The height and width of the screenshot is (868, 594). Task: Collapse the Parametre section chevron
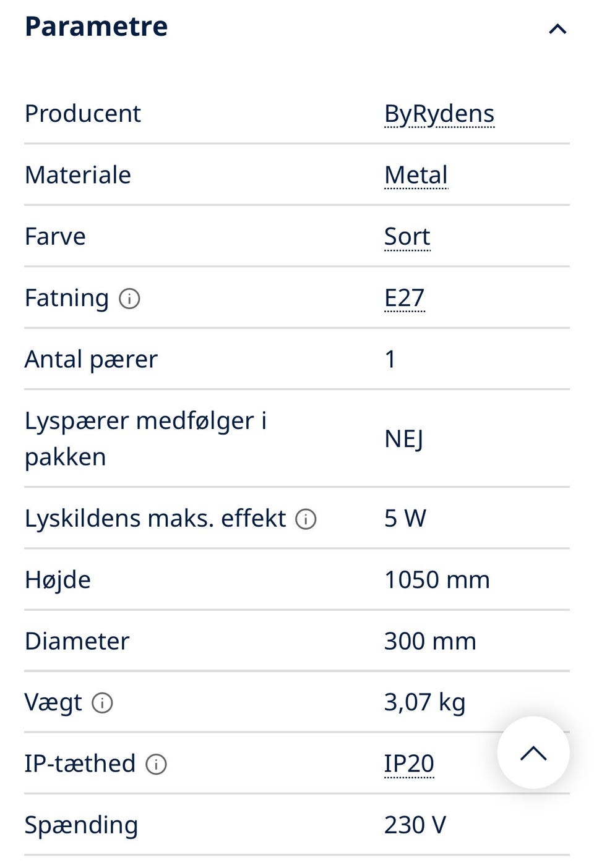(x=557, y=28)
